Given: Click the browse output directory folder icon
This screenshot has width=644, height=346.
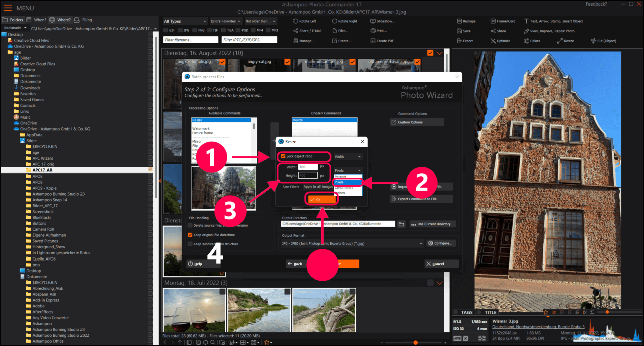Looking at the screenshot, I should 401,224.
